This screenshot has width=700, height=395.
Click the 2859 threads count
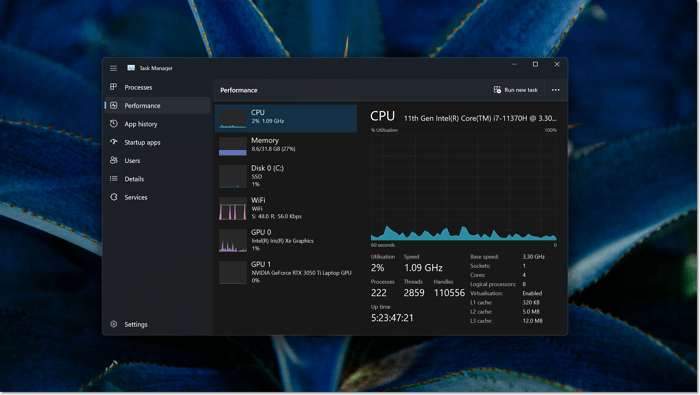tap(414, 293)
